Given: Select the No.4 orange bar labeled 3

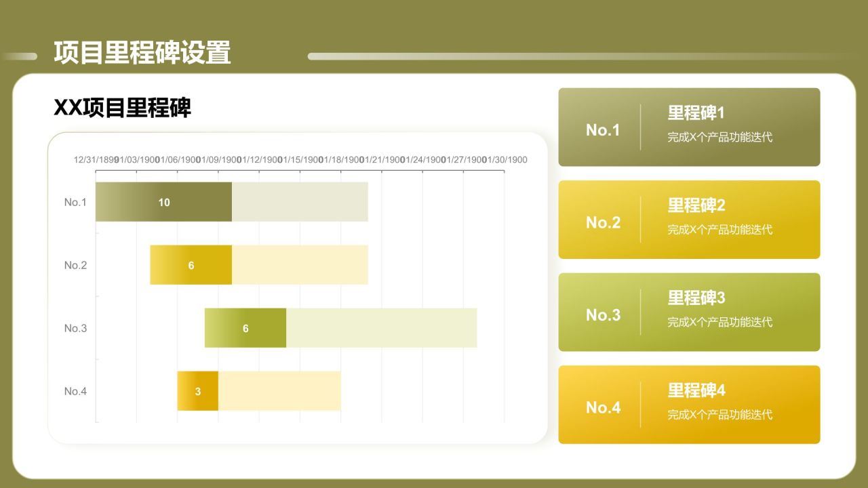Looking at the screenshot, I should tap(198, 391).
